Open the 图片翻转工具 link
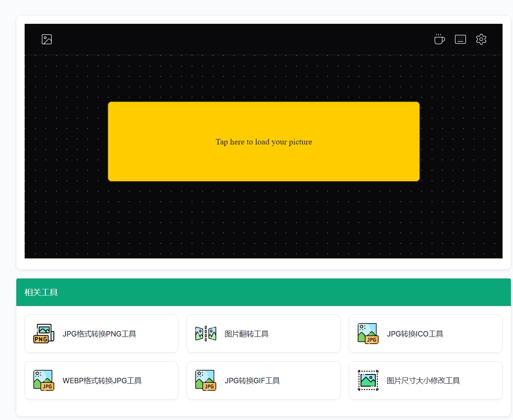Screen dimensions: 513x420 click(247, 334)
